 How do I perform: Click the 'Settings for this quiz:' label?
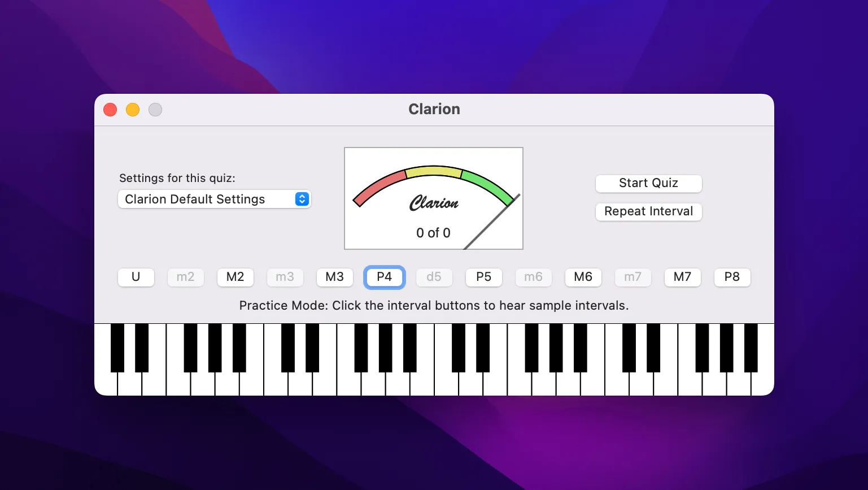click(x=177, y=178)
